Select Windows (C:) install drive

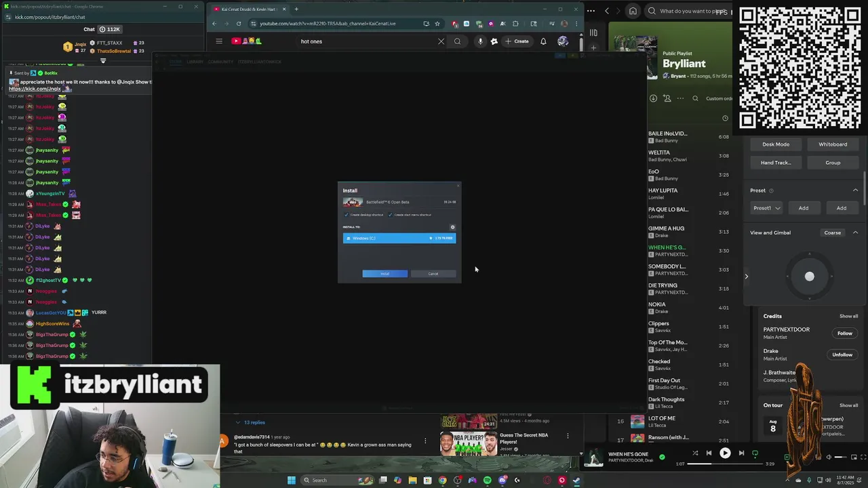399,238
